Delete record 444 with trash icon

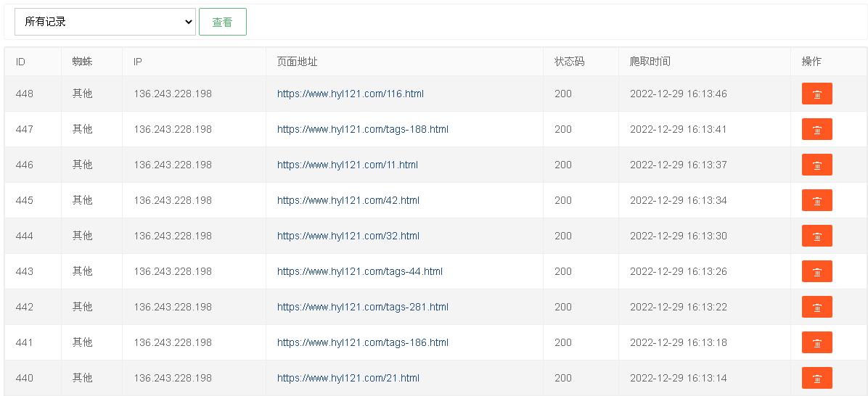tap(816, 236)
